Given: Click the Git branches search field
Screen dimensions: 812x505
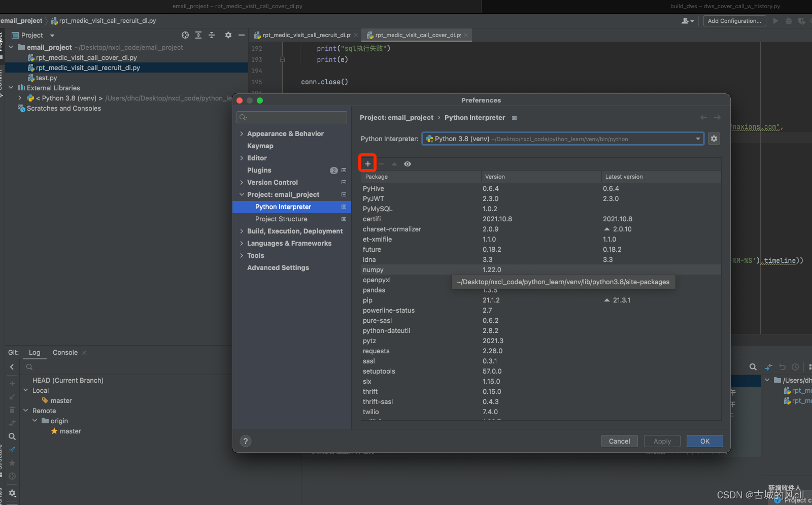Looking at the screenshot, I should 127,367.
